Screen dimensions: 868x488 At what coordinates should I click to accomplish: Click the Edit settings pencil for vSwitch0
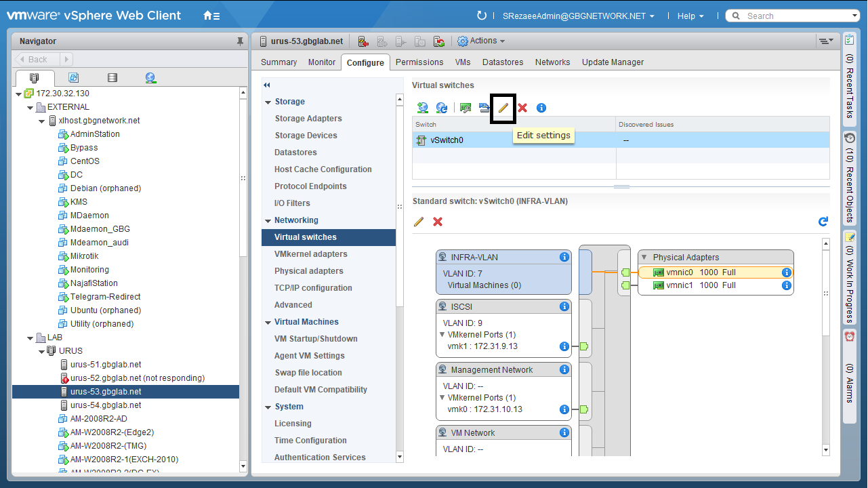pos(503,108)
